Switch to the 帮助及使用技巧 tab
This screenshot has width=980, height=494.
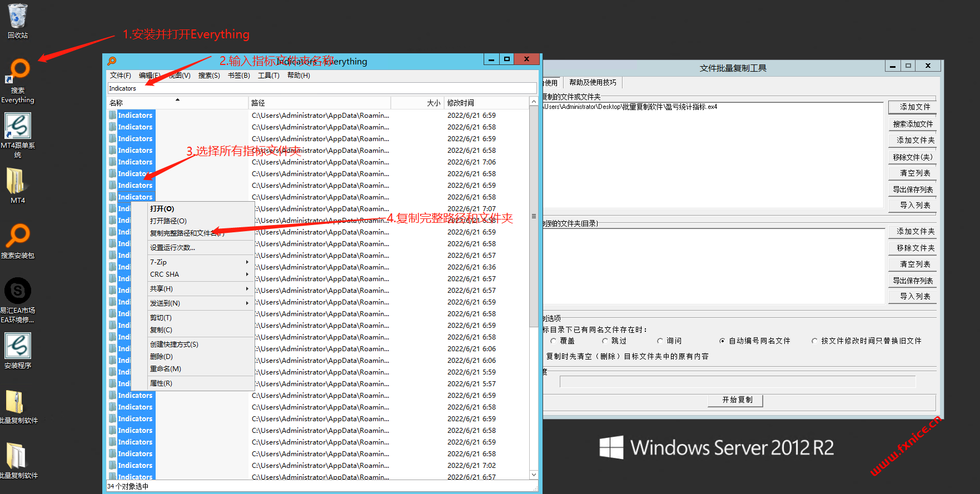[x=593, y=82]
